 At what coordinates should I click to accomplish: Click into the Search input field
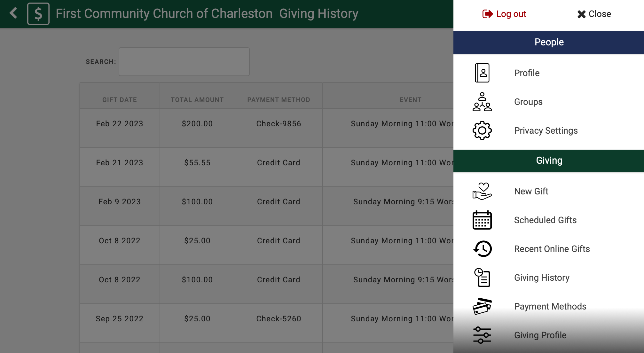click(x=184, y=62)
